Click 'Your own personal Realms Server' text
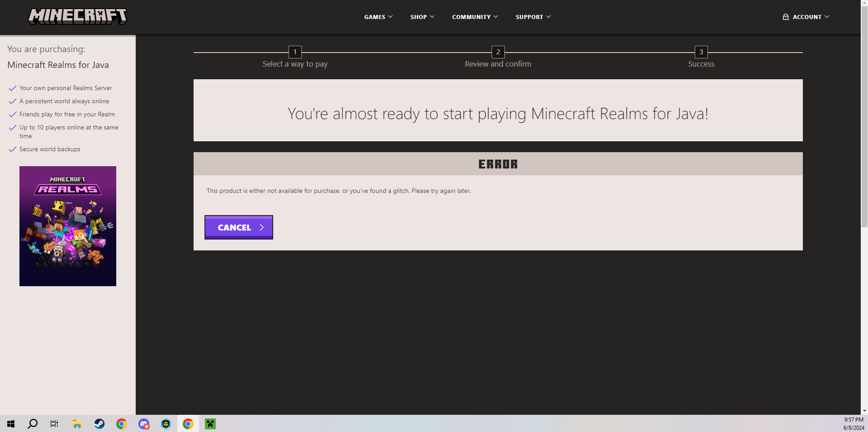The width and height of the screenshot is (868, 432). 66,88
